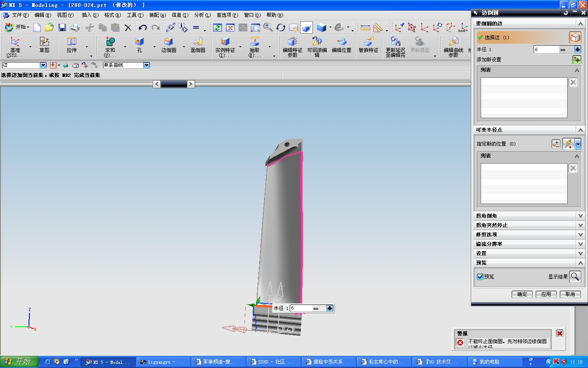This screenshot has height=368, width=588.
Task: Open the Windows 开始 Start menu
Action: coord(19,362)
